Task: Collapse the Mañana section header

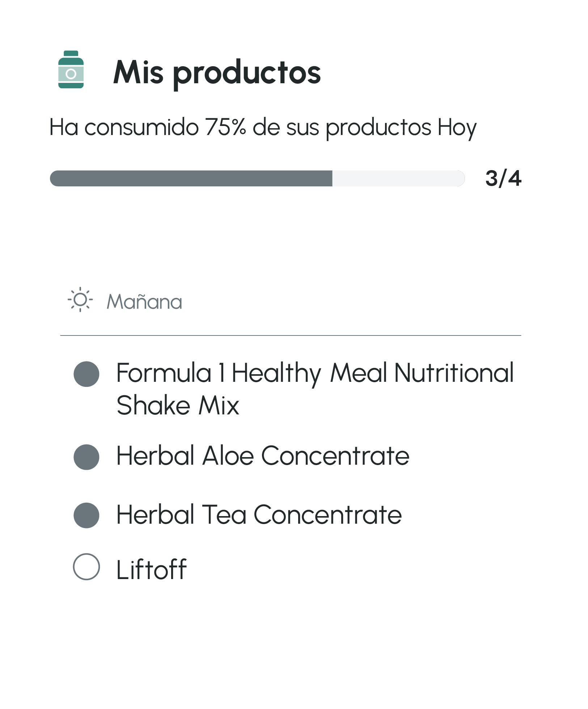Action: pos(144,302)
